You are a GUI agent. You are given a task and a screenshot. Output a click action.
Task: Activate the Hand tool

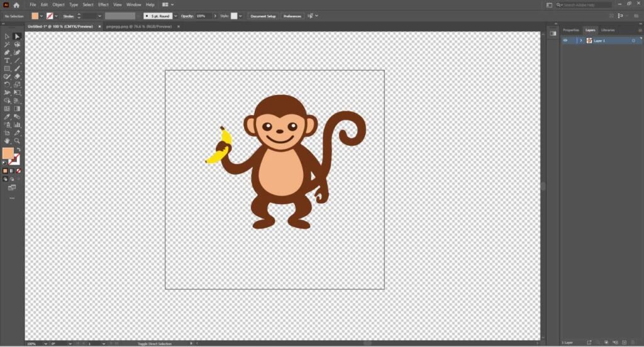pyautogui.click(x=7, y=141)
